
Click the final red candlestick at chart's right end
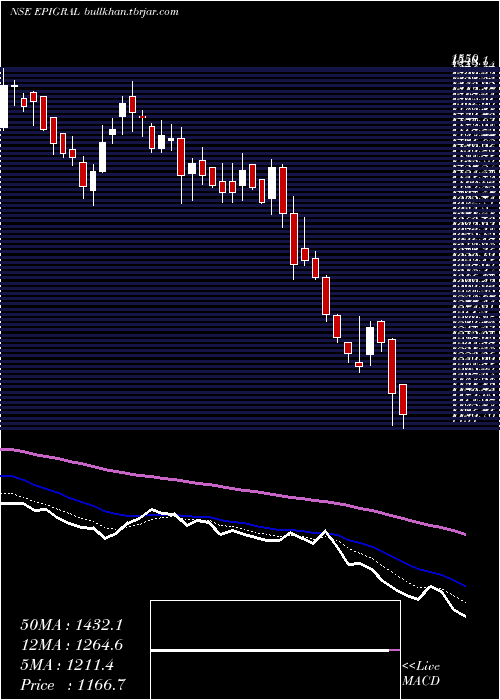403,400
